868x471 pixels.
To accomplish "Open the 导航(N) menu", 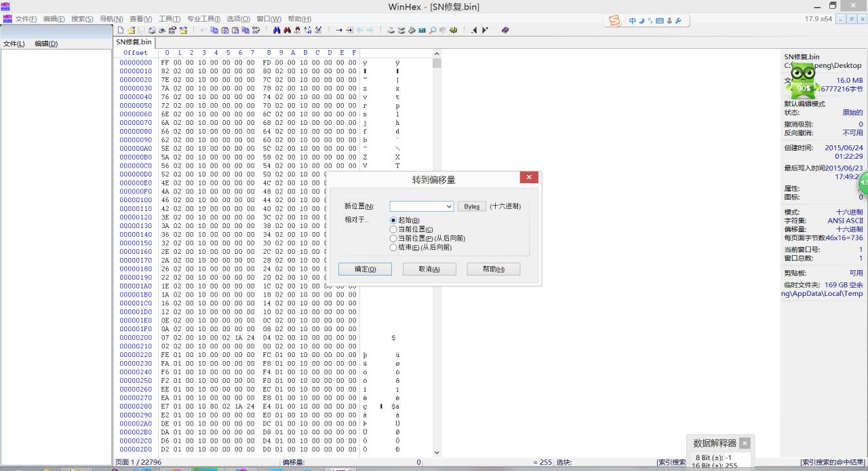I will 111,19.
